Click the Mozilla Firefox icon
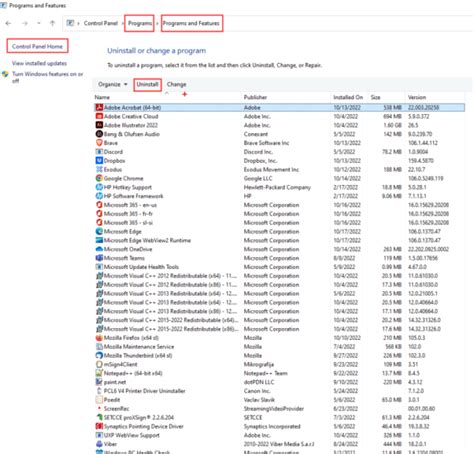The width and height of the screenshot is (474, 454). point(99,338)
